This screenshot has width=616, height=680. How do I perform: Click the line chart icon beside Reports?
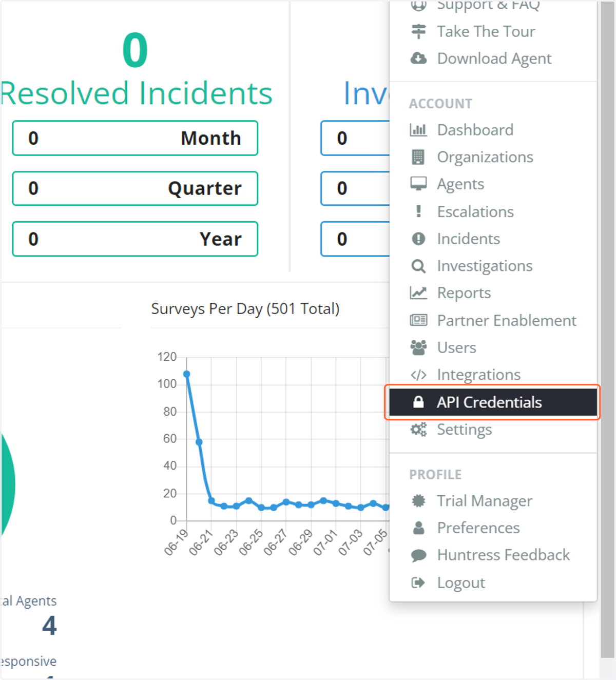[x=418, y=293]
